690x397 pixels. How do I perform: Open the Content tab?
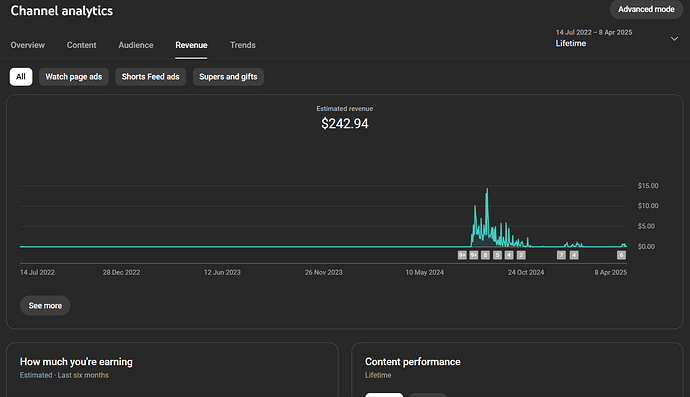point(81,45)
